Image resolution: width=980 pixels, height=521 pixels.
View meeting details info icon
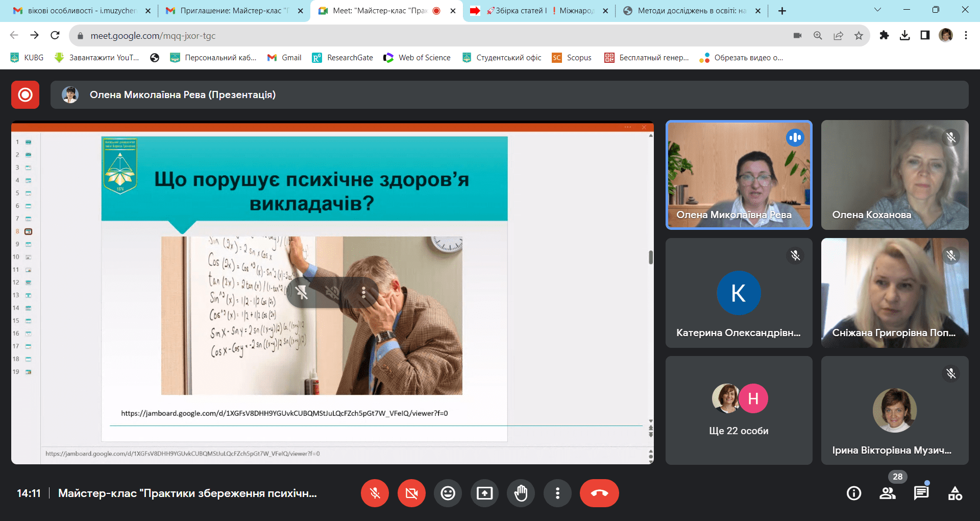[x=853, y=493]
